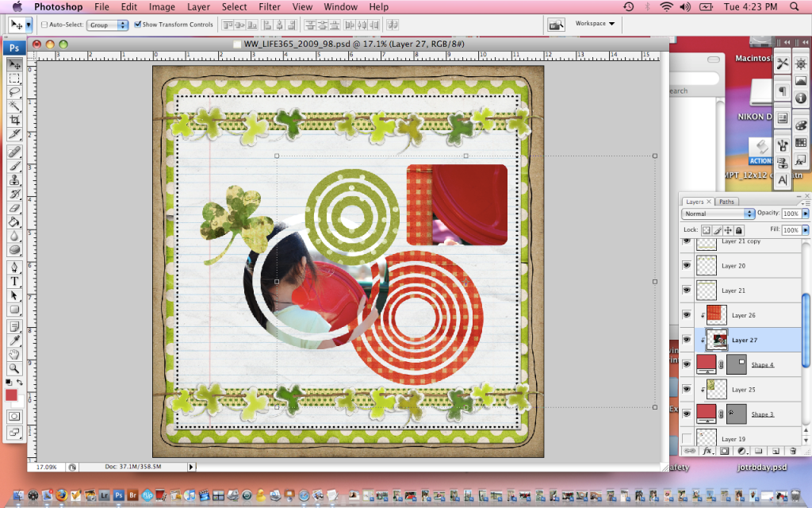Select the Clone Stamp tool
This screenshot has height=508, width=812.
pyautogui.click(x=14, y=180)
